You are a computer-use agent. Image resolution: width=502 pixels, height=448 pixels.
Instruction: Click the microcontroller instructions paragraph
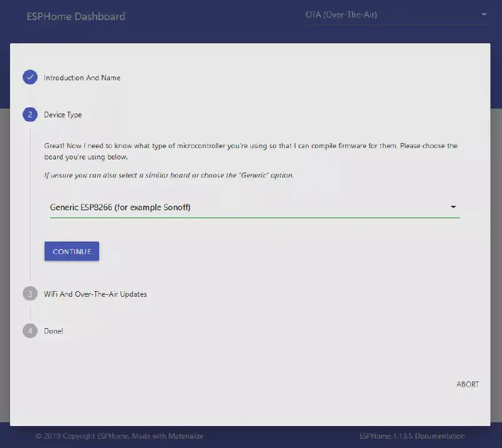[x=251, y=151]
